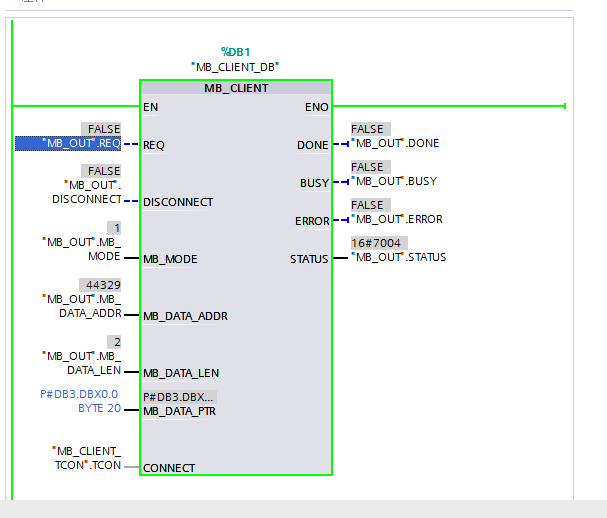The width and height of the screenshot is (607, 518).
Task: Click the "MB_CLIENT_DB" instance name
Action: point(235,67)
